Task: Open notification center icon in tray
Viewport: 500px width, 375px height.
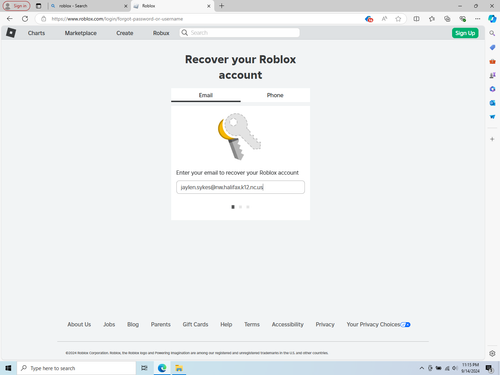Action: pos(489,368)
